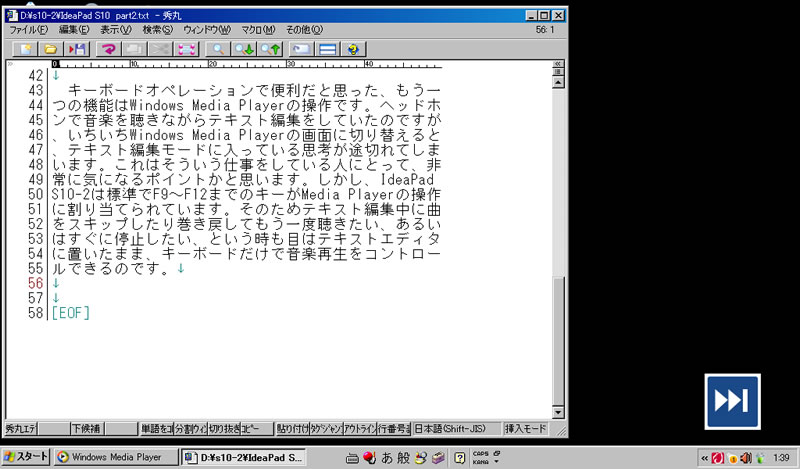Open the IME input mode あ selector
Screen dimensions: 800x469
coord(387,457)
